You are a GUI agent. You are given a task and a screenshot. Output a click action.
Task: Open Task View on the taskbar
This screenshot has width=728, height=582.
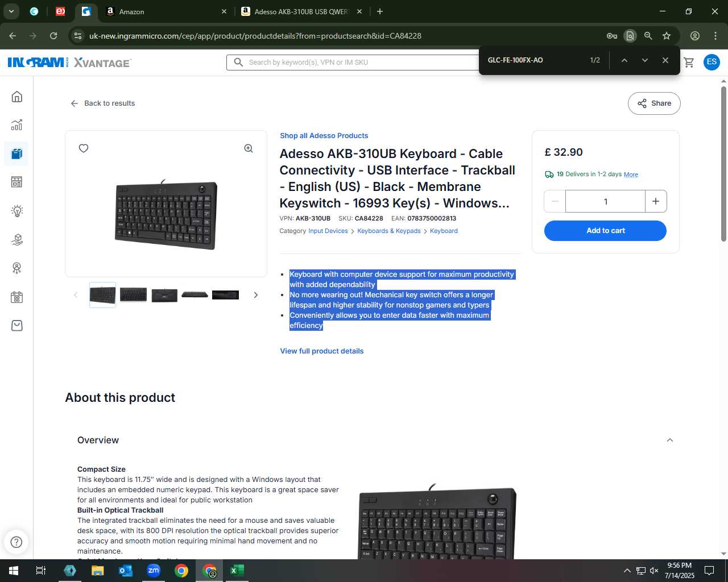pyautogui.click(x=41, y=571)
